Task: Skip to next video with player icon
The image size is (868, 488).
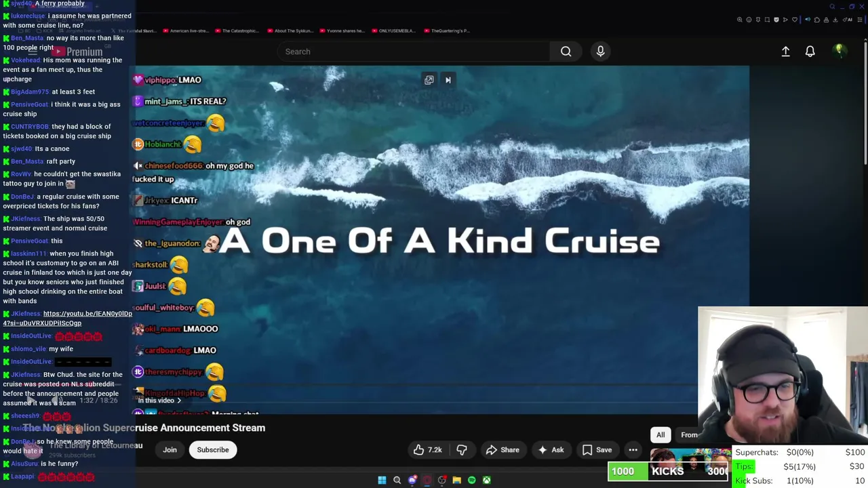Action: (448, 80)
